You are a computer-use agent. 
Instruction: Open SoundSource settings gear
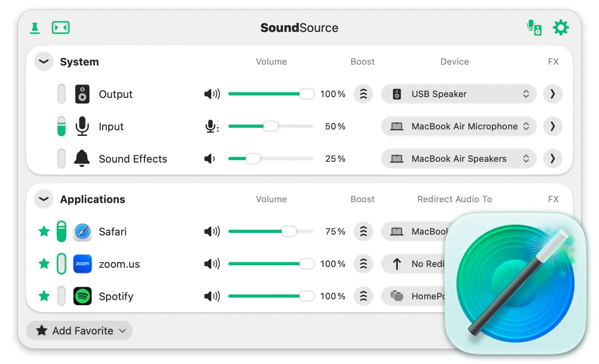561,28
